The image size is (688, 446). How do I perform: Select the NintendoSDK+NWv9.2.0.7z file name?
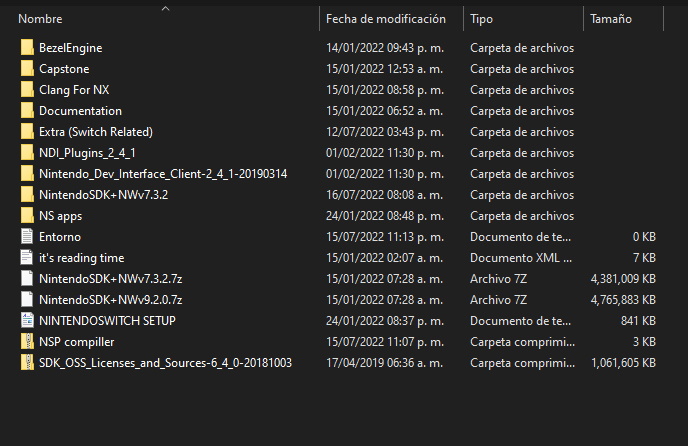click(111, 300)
